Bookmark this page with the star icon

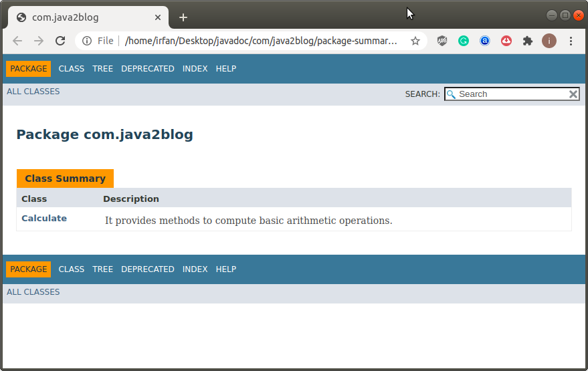[415, 41]
